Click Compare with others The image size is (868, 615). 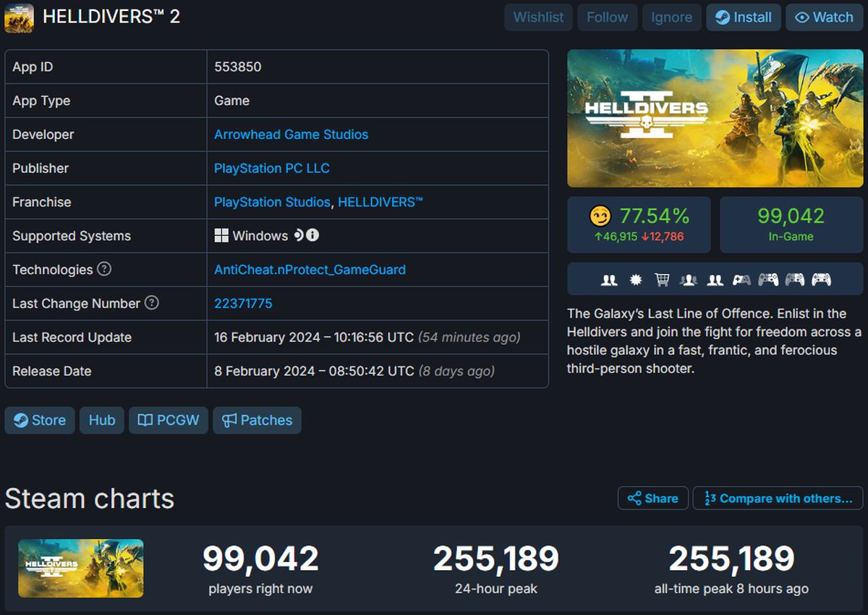coord(777,498)
